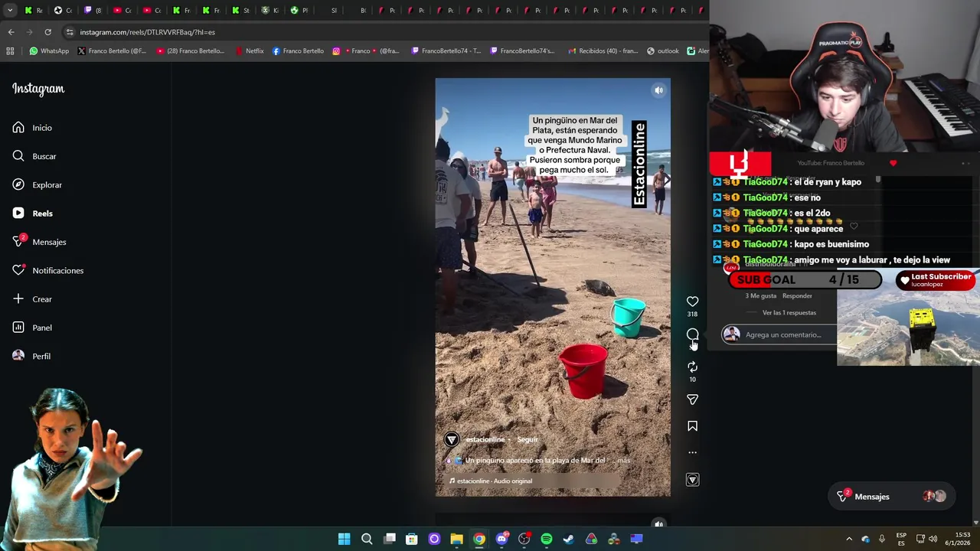
Task: View site info icon in address bar
Action: pos(70,32)
